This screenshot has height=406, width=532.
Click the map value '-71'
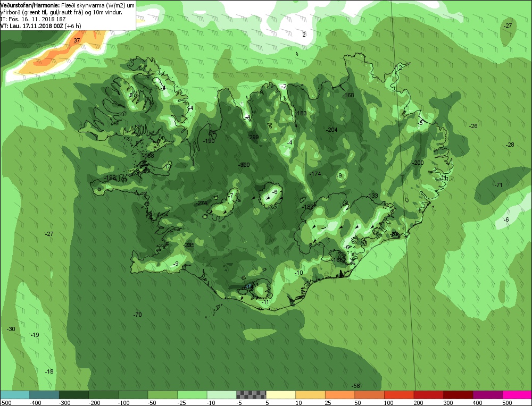point(498,185)
